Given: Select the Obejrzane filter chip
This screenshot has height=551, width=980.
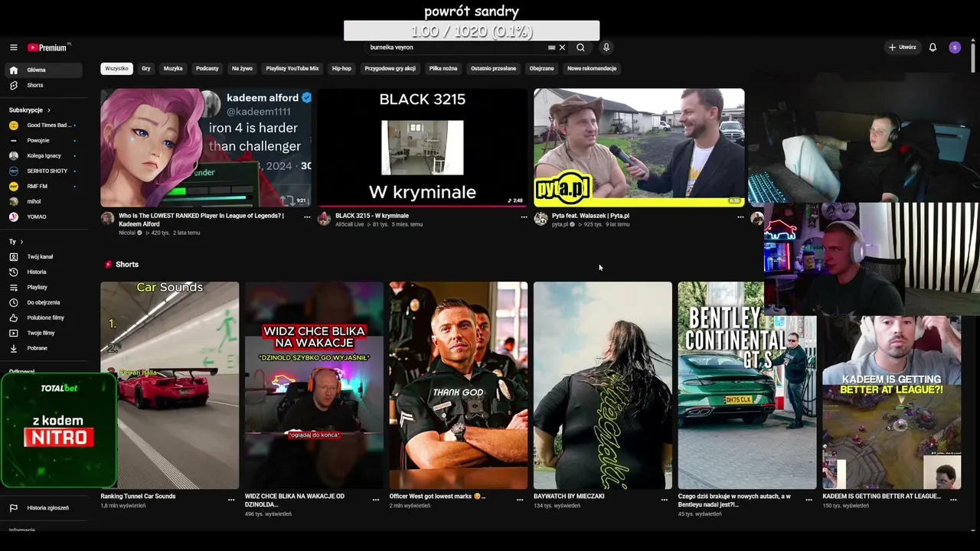Looking at the screenshot, I should tap(541, 69).
